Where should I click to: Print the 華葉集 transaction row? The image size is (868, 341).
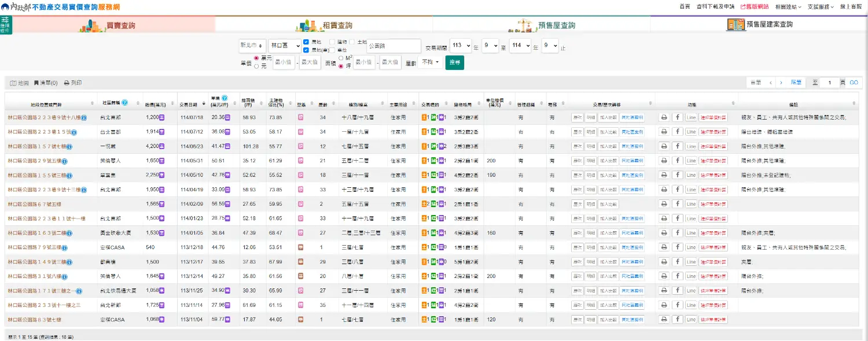(664, 175)
